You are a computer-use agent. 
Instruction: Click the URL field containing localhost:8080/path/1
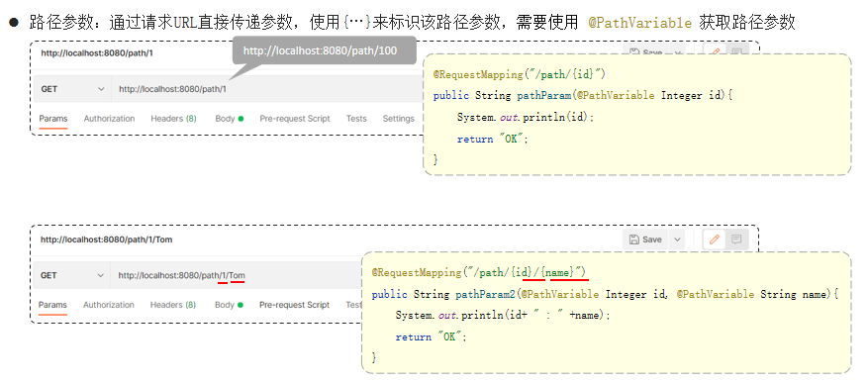(x=268, y=89)
